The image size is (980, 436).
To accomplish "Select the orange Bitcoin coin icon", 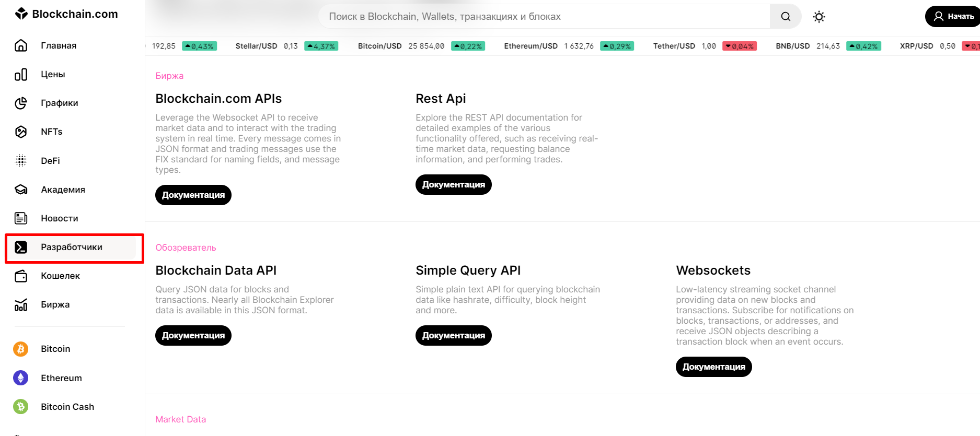I will (x=21, y=349).
